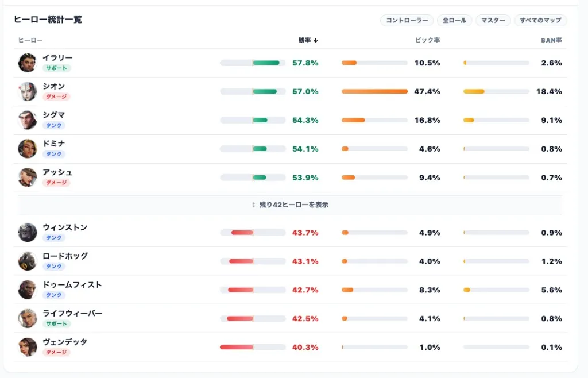Click シオン hero portrait
This screenshot has width=588, height=378.
[28, 91]
